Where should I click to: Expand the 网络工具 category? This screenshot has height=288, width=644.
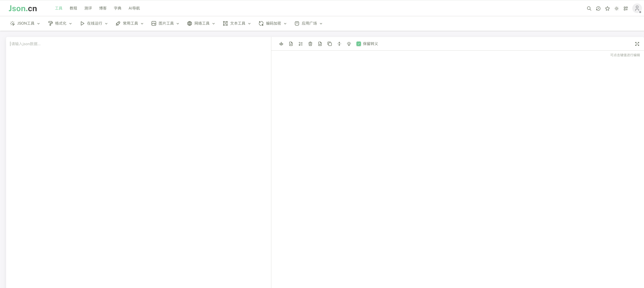click(x=201, y=23)
